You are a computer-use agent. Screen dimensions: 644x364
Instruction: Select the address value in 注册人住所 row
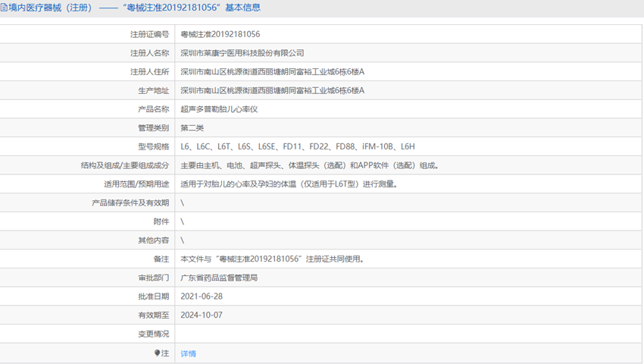click(x=272, y=72)
